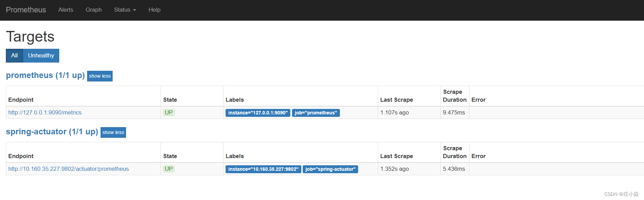The height and width of the screenshot is (200, 644).
Task: Collapse spring-actuator job with show less
Action: (113, 132)
